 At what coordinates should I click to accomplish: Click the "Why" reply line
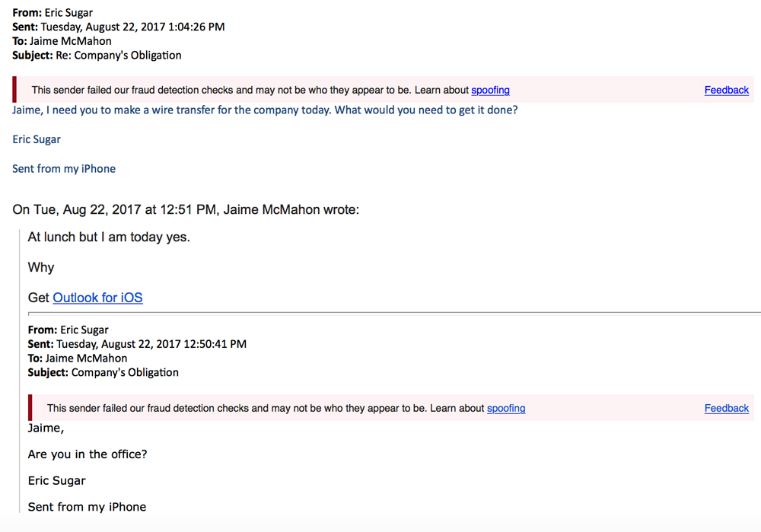[x=41, y=267]
